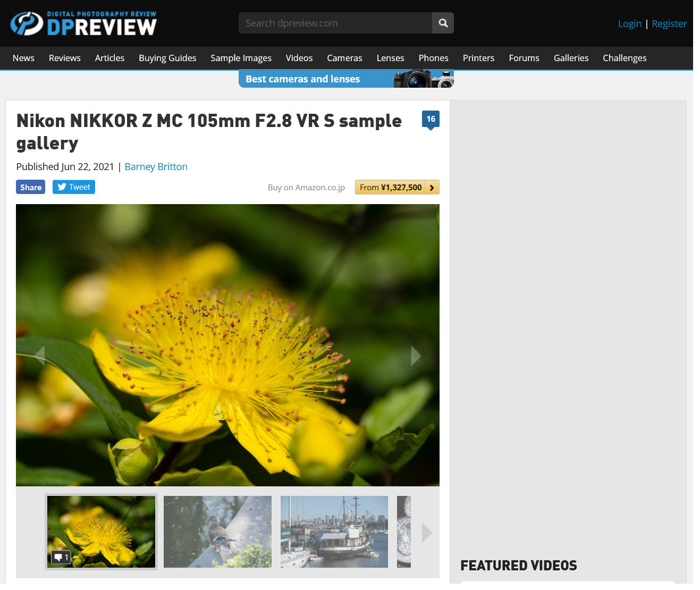Open author Barney Britton's profile
The width and height of the screenshot is (700, 590).
pyautogui.click(x=156, y=167)
